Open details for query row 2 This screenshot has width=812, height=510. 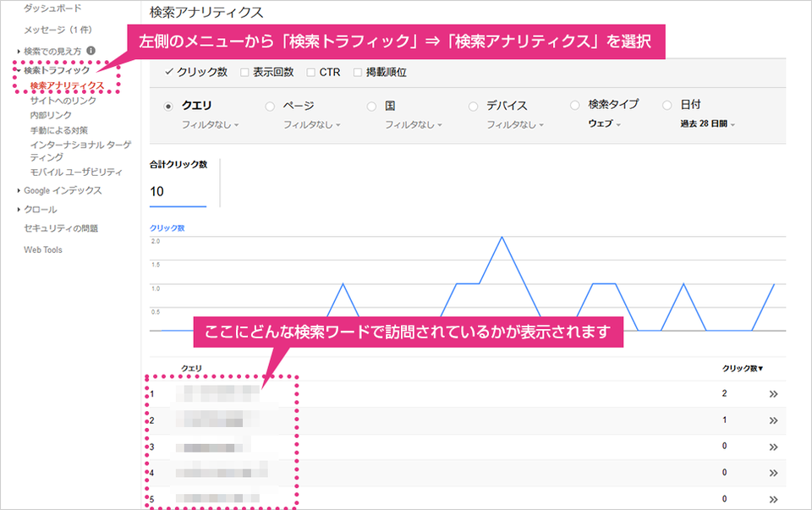(773, 420)
